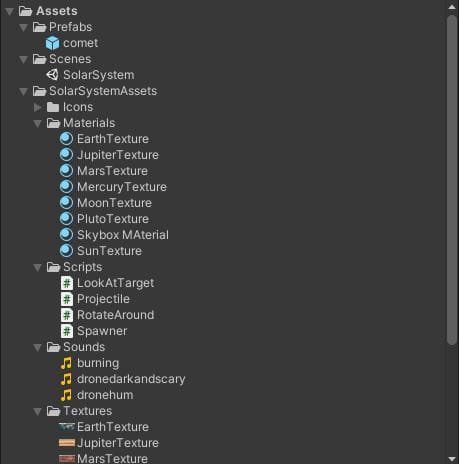Click the Materials MarsTexture sphere icon

tap(66, 171)
